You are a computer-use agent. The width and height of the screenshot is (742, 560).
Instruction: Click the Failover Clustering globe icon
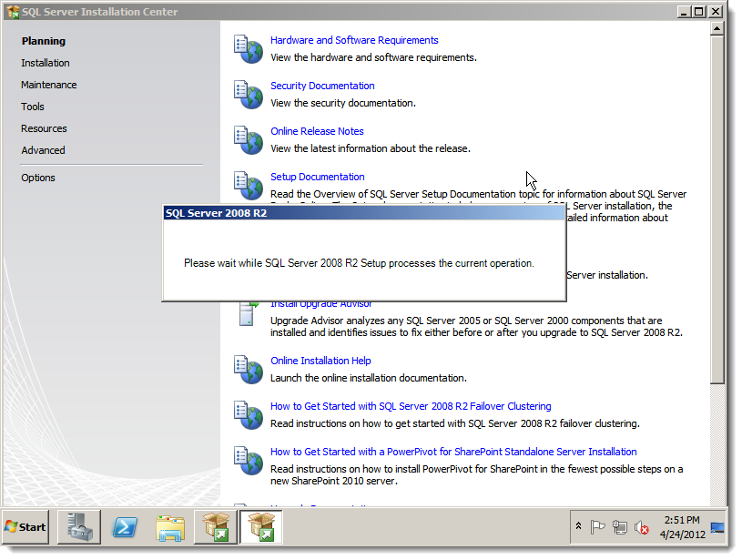pyautogui.click(x=249, y=414)
